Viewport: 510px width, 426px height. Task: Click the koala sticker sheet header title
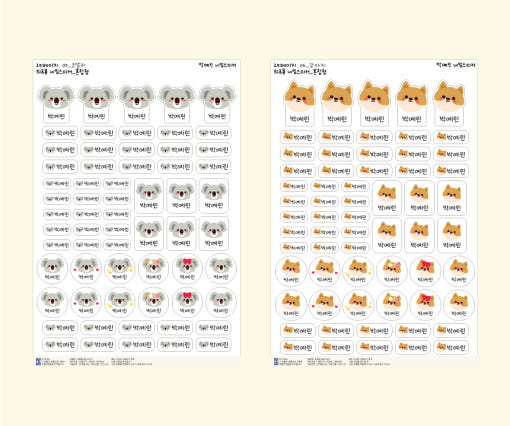pyautogui.click(x=62, y=72)
